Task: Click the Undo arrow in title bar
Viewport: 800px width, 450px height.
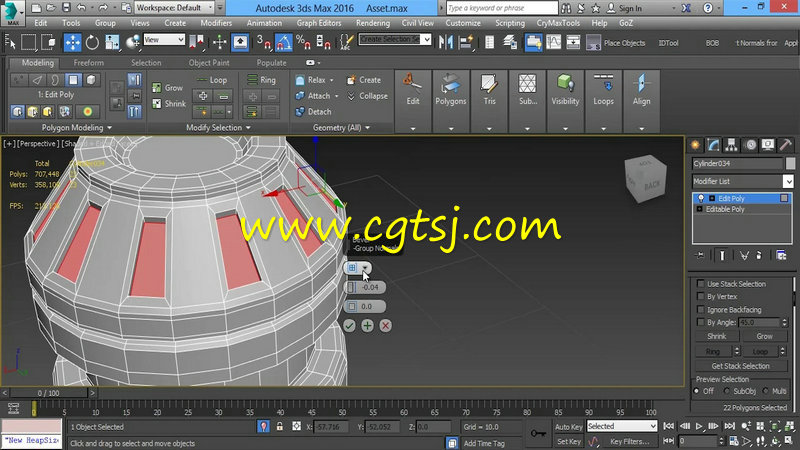Action: (81, 8)
